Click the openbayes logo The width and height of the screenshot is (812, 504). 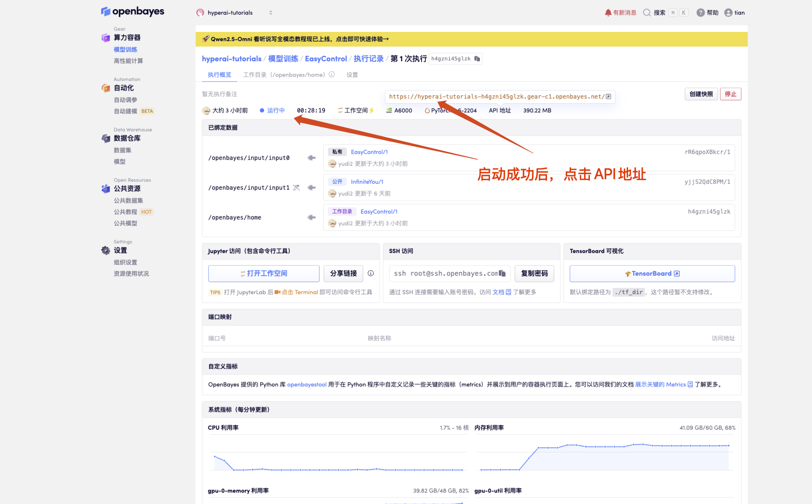(x=132, y=12)
